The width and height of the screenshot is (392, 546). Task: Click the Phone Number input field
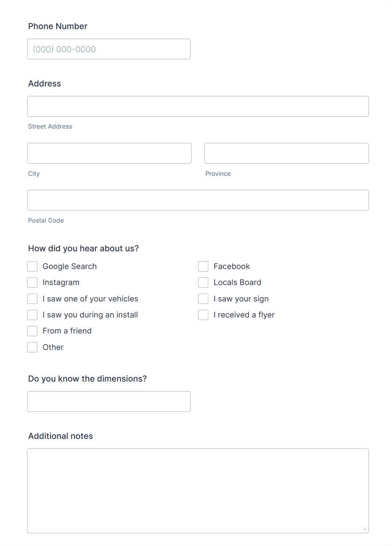tap(109, 49)
